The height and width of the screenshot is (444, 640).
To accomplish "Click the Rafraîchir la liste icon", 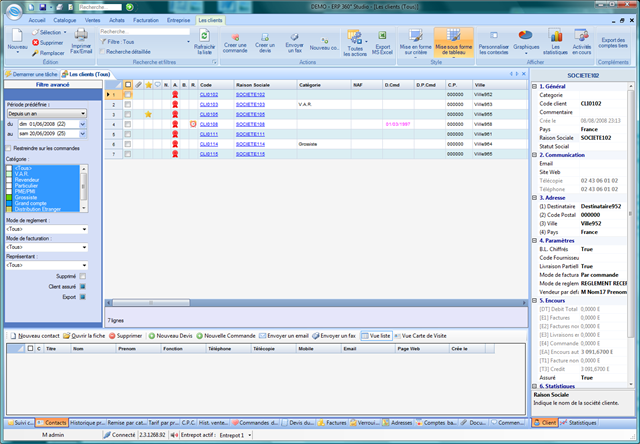I will click(204, 36).
